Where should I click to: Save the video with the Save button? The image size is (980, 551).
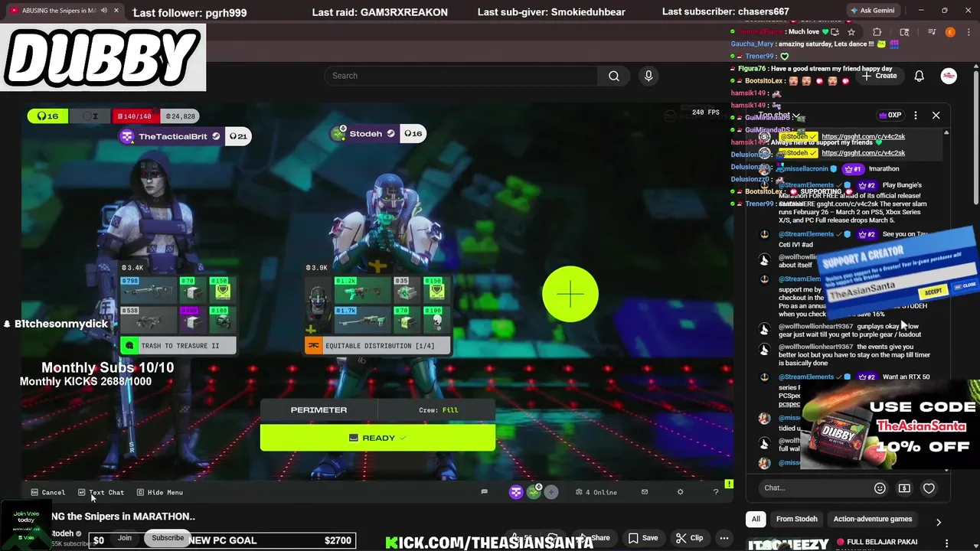pos(643,538)
